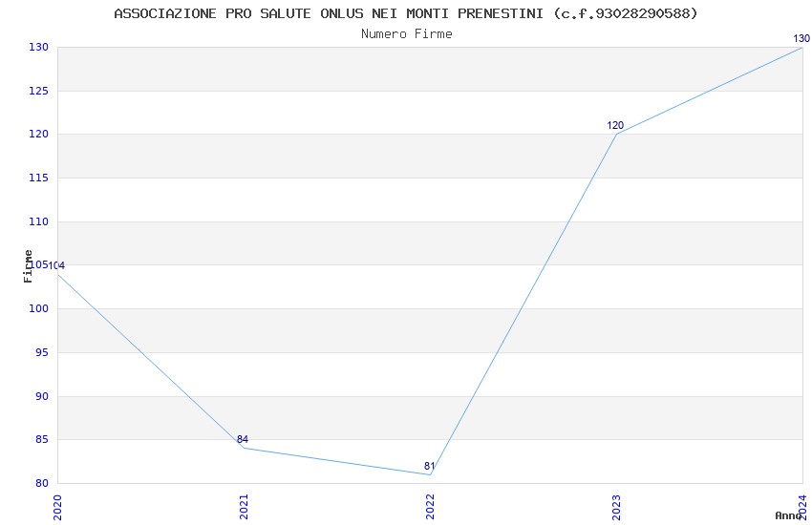The image size is (812, 525).
Task: Click the x-axis year label '2024'
Action: point(802,508)
